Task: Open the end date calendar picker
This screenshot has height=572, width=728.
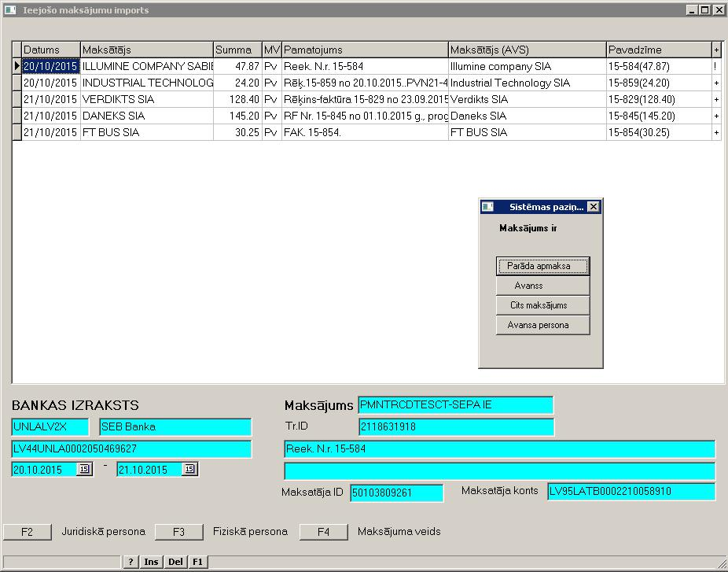Action: 189,469
